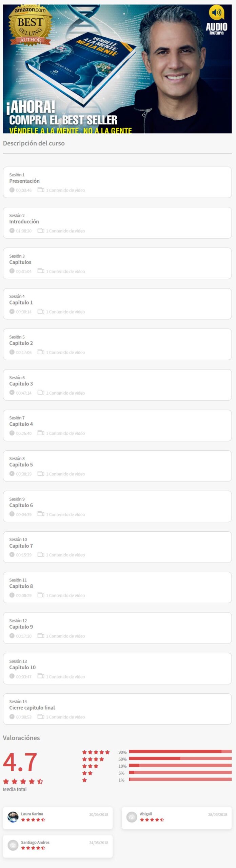Click the video content icon under Capitulo 5
The height and width of the screenshot is (868, 236).
41,474
